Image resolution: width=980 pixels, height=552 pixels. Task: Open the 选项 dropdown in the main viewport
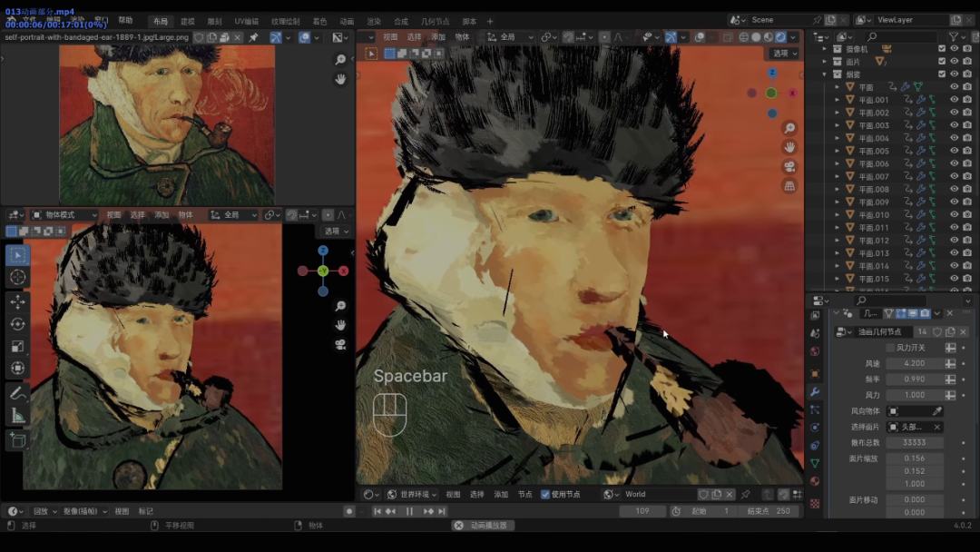click(786, 54)
